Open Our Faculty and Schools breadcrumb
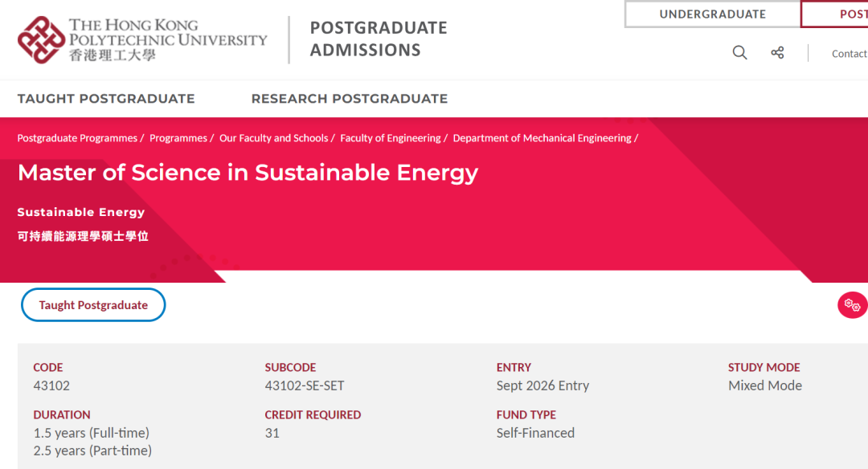Screen dimensions: 868x469 (273, 138)
